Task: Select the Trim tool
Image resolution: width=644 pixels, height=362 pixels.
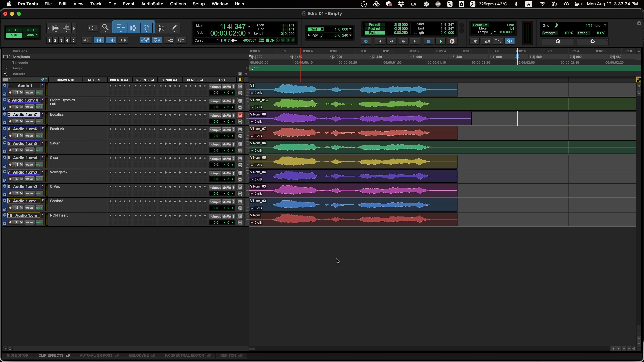Action: click(121, 28)
